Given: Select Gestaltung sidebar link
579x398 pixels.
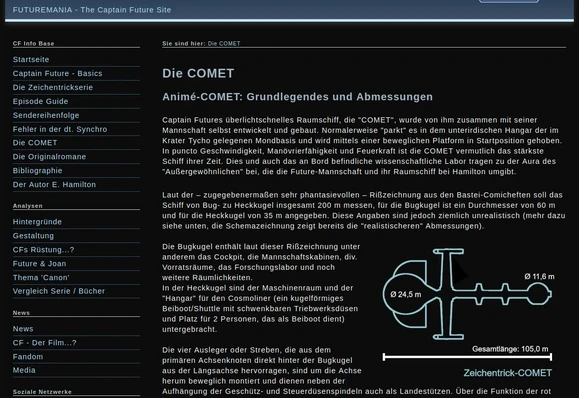Looking at the screenshot, I should coord(33,236).
